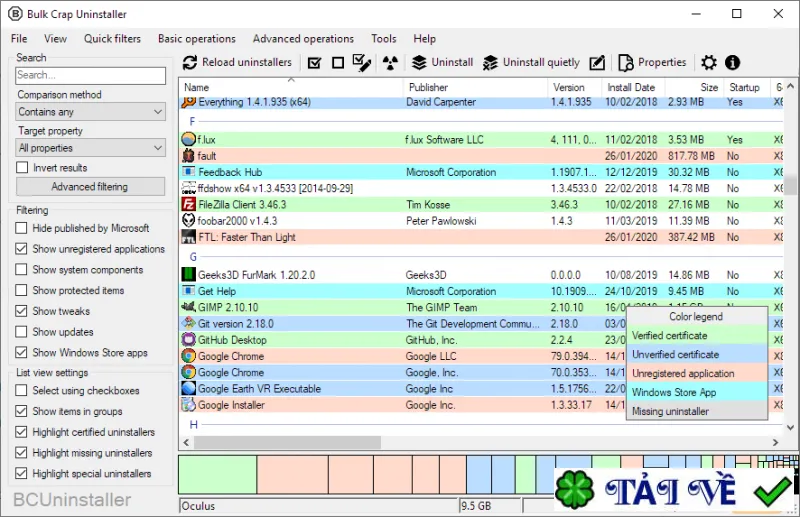800x517 pixels.
Task: Open the Quick filters menu
Action: click(112, 39)
